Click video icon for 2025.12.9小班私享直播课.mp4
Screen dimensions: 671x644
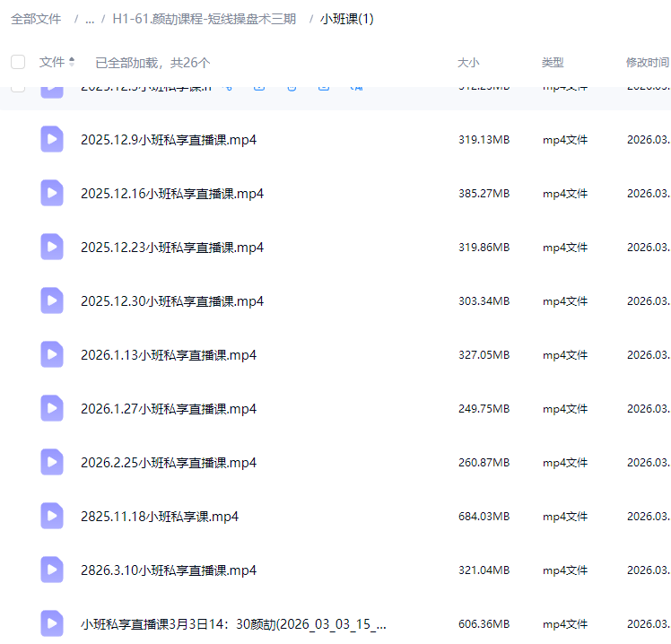coord(52,139)
